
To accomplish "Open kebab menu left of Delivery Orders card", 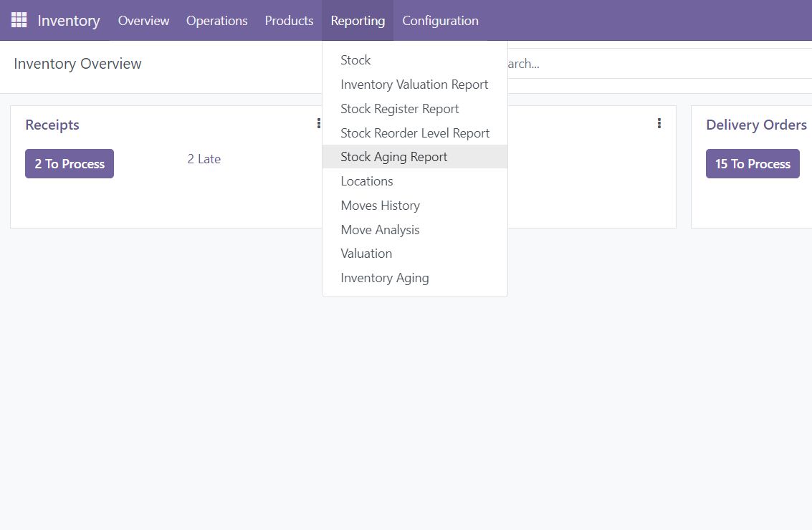I will tap(659, 124).
